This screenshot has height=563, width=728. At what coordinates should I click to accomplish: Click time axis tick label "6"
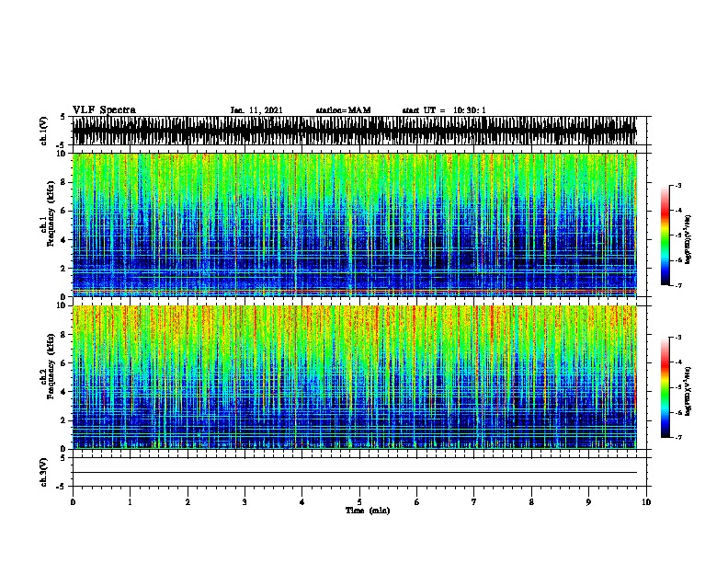coord(417,502)
